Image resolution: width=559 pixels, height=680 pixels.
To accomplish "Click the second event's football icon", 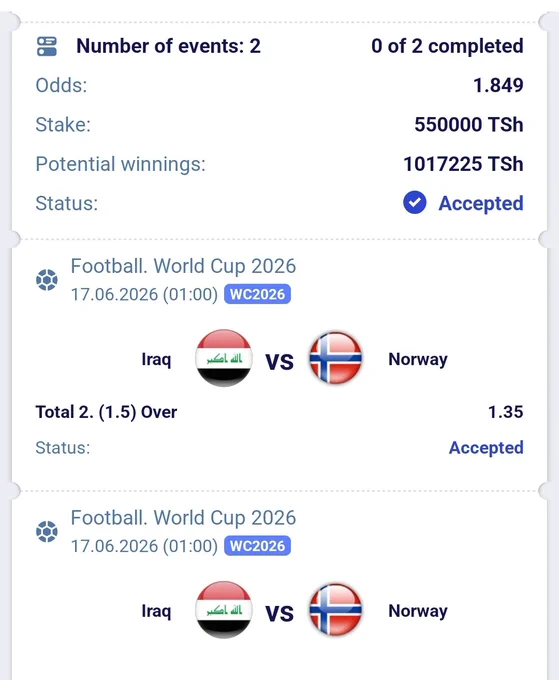I will coord(47,531).
